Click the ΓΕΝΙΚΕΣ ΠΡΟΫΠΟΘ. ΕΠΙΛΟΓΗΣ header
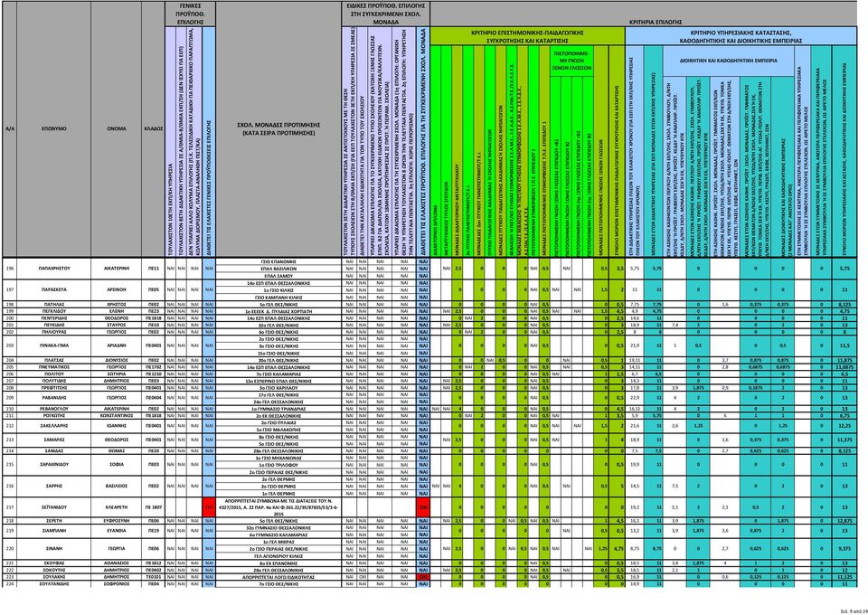 (x=190, y=14)
